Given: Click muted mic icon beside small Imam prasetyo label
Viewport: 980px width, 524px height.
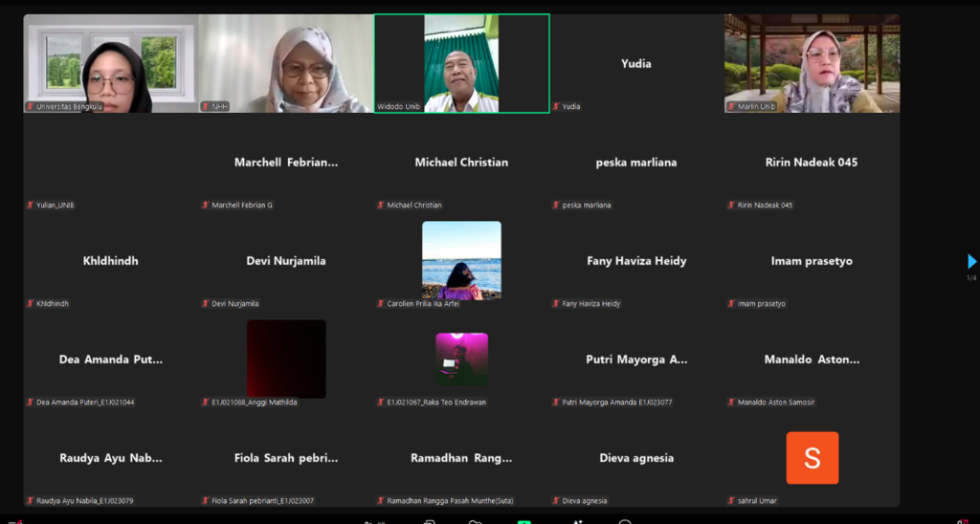Looking at the screenshot, I should click(731, 304).
